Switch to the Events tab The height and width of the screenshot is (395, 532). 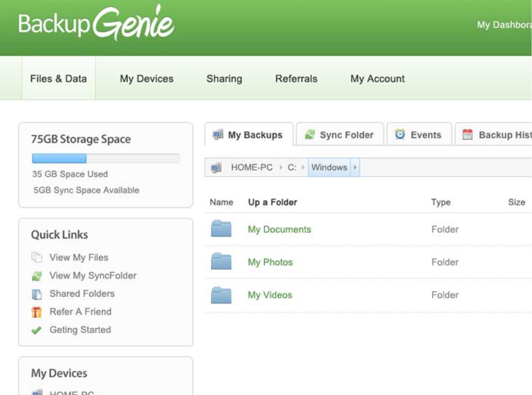pos(419,135)
